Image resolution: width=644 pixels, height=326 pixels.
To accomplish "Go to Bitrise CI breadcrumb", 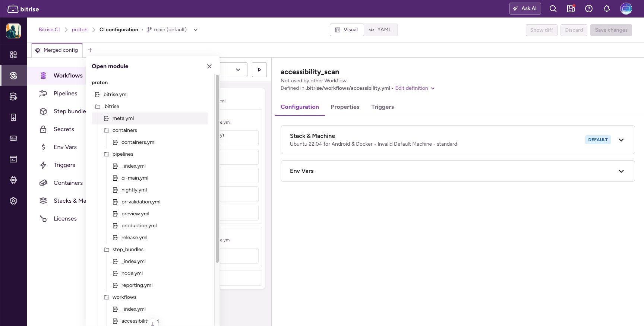I will 49,30.
